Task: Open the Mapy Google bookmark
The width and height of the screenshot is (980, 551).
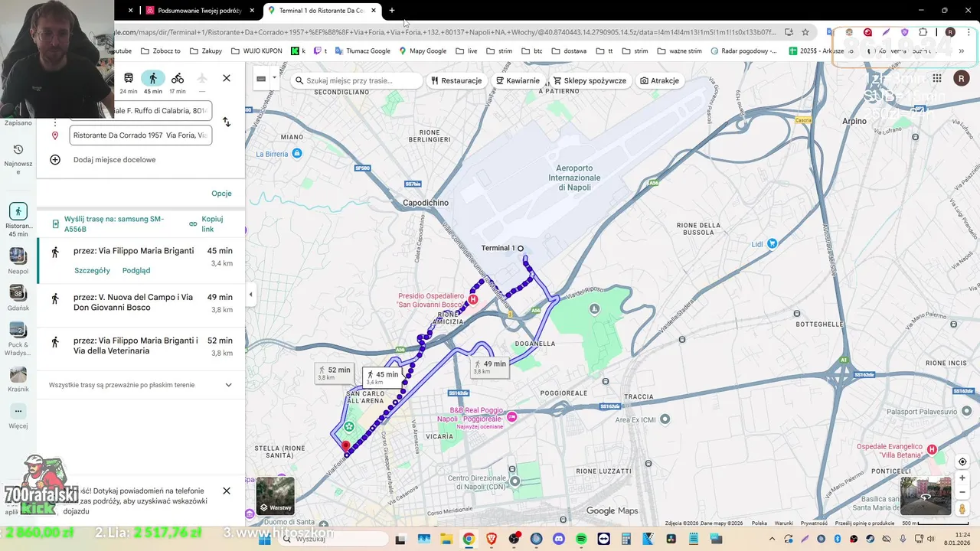Action: [x=423, y=51]
